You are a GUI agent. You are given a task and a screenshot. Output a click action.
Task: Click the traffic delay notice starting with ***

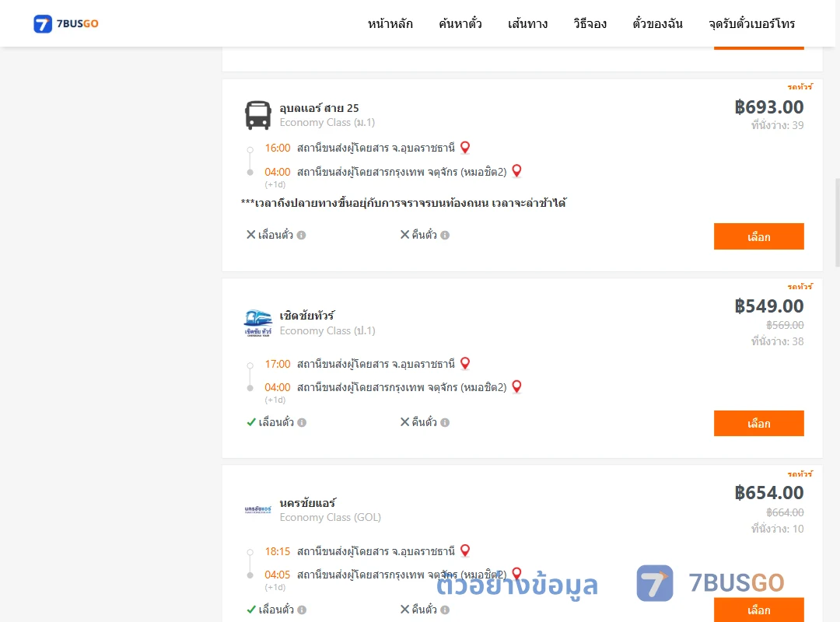(x=404, y=203)
